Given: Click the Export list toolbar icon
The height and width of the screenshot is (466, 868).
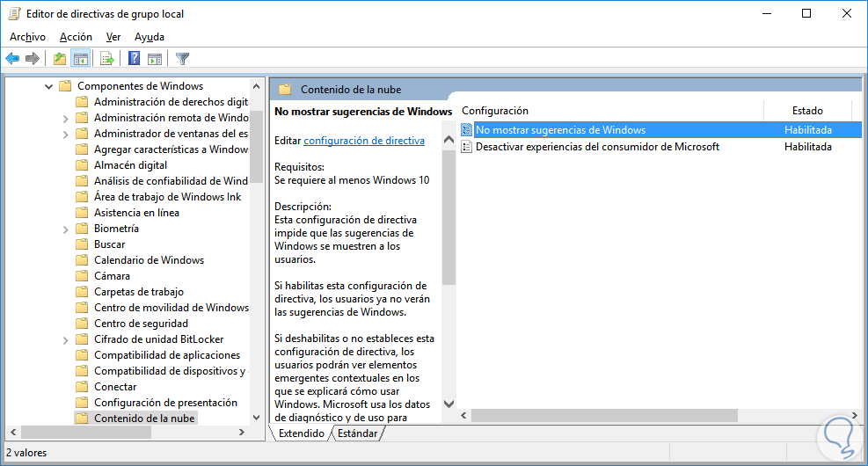Looking at the screenshot, I should pos(107,58).
